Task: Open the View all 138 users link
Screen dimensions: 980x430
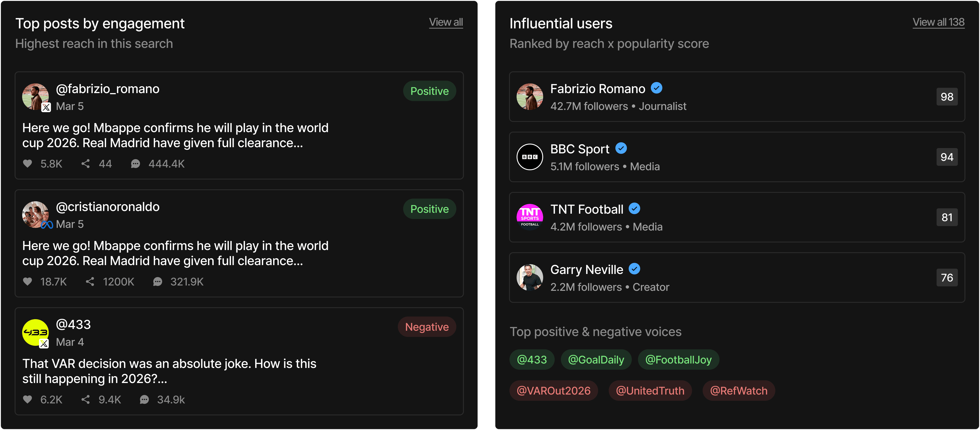Action: click(938, 22)
